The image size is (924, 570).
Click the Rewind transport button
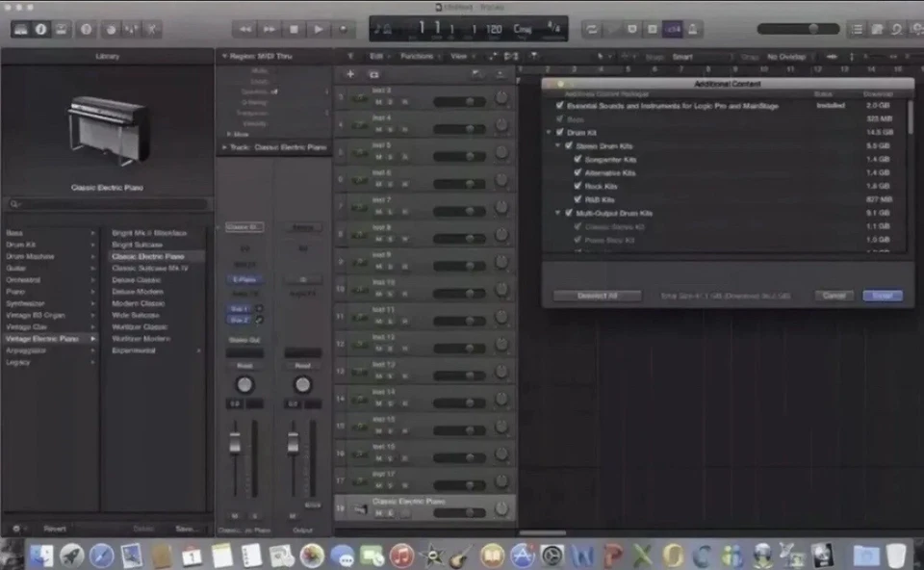[x=246, y=30]
